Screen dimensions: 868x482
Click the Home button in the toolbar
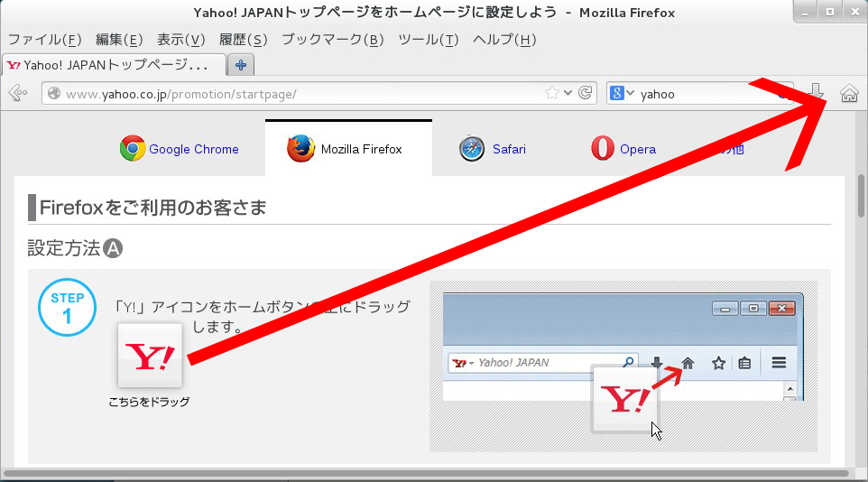[x=848, y=93]
